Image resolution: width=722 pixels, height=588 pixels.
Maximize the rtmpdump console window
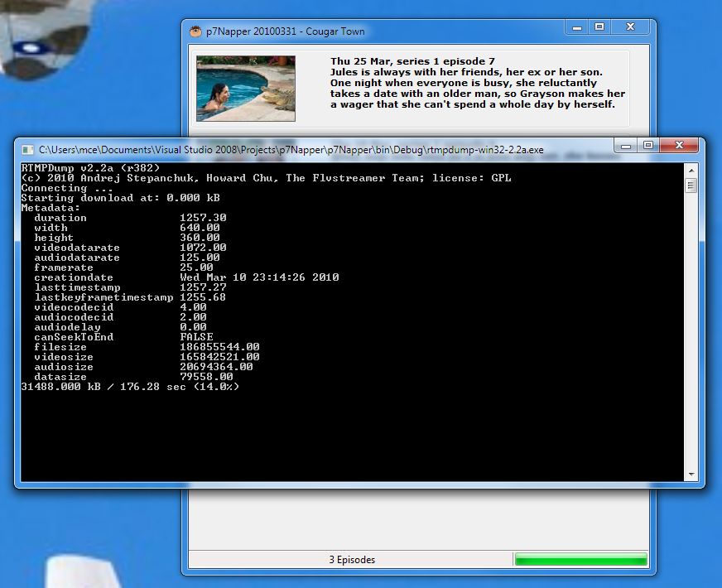[x=647, y=146]
